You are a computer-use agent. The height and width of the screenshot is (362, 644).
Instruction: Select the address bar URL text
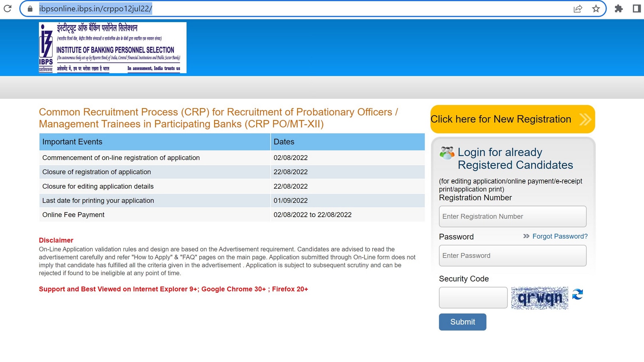tap(95, 8)
